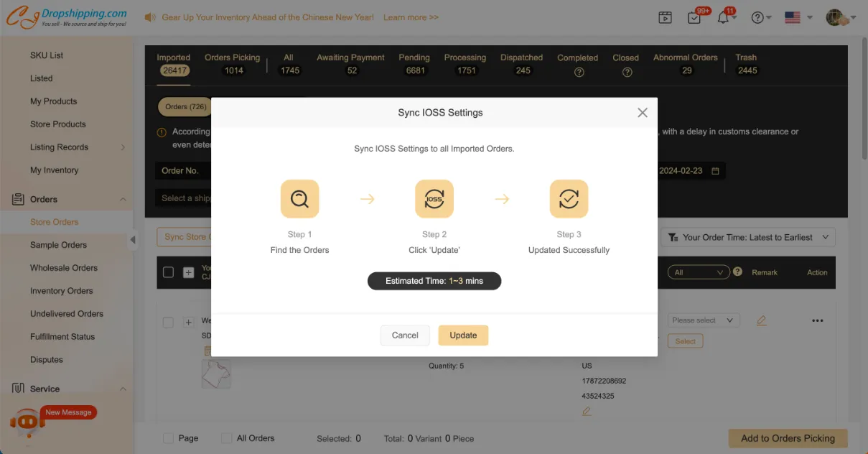Click the Updated Successfully step icon
868x454 pixels.
click(569, 199)
